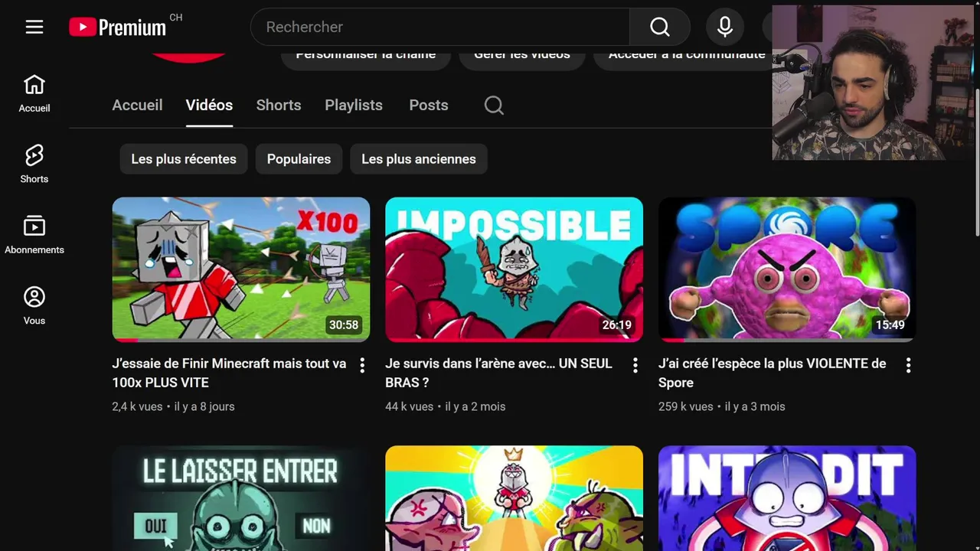Activate voice search microphone

coord(725,27)
